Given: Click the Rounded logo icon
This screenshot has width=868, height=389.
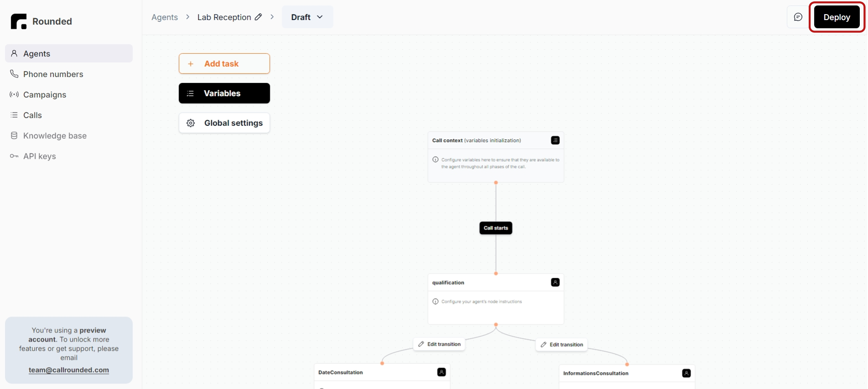Looking at the screenshot, I should pos(19,21).
